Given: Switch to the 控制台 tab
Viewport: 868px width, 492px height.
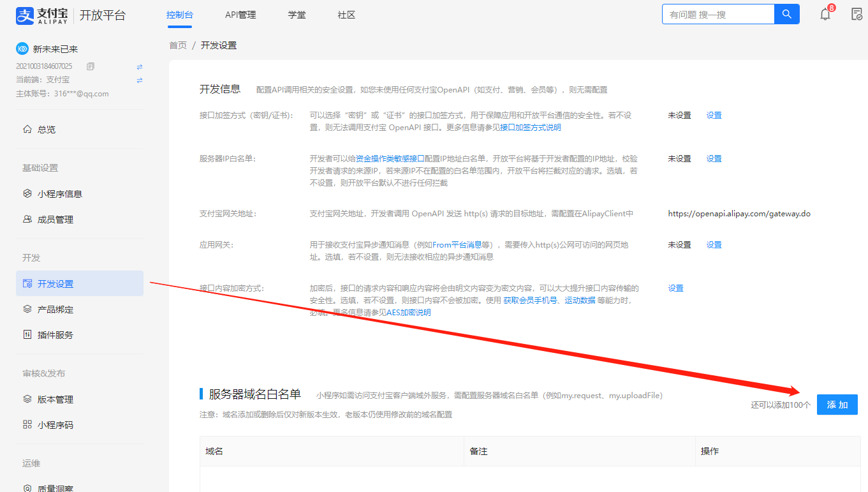Looking at the screenshot, I should 180,15.
